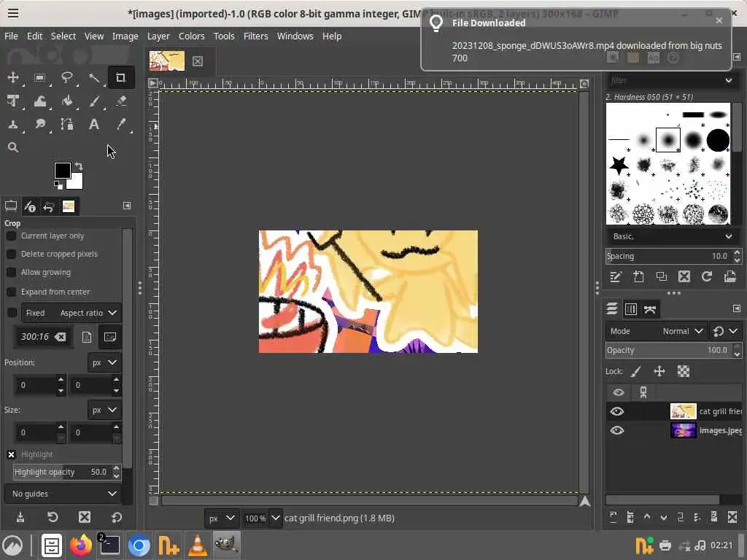
Task: Select the Paths tool
Action: point(66,124)
